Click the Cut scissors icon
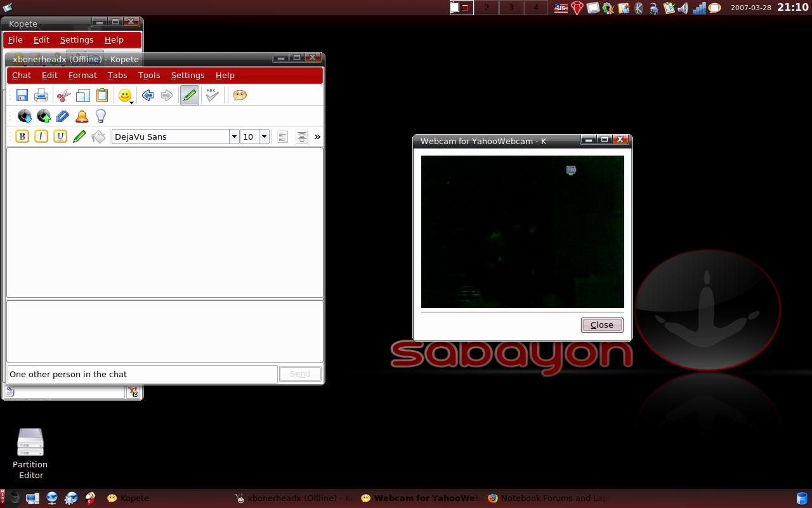Viewport: 812px width, 508px height. [63, 95]
